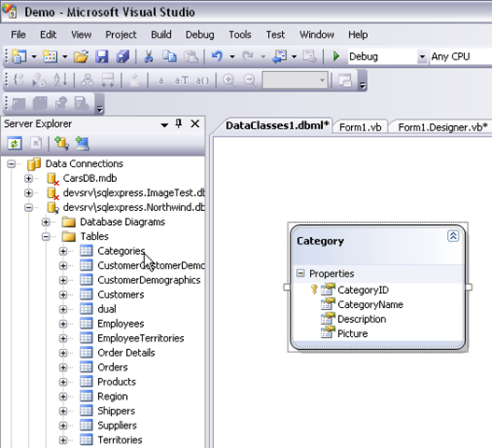Open the Undo history dropdown arrow

(x=232, y=57)
